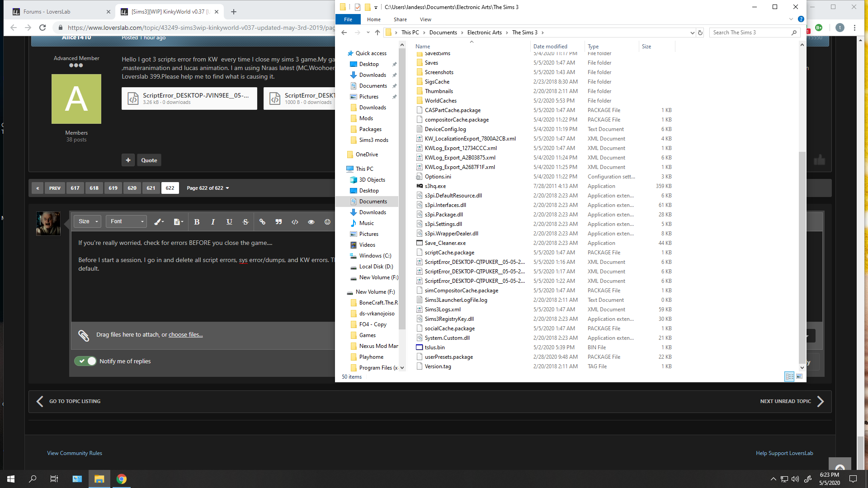
Task: Click Electronic Arts in the breadcrumb path
Action: click(484, 33)
